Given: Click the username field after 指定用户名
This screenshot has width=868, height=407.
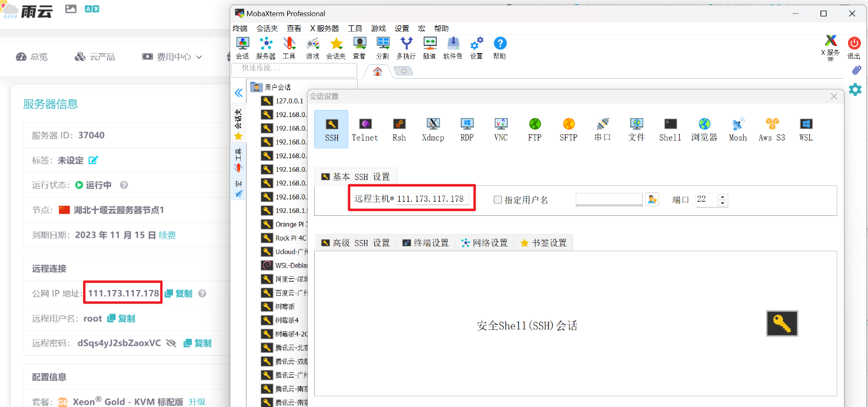Looking at the screenshot, I should pos(609,199).
